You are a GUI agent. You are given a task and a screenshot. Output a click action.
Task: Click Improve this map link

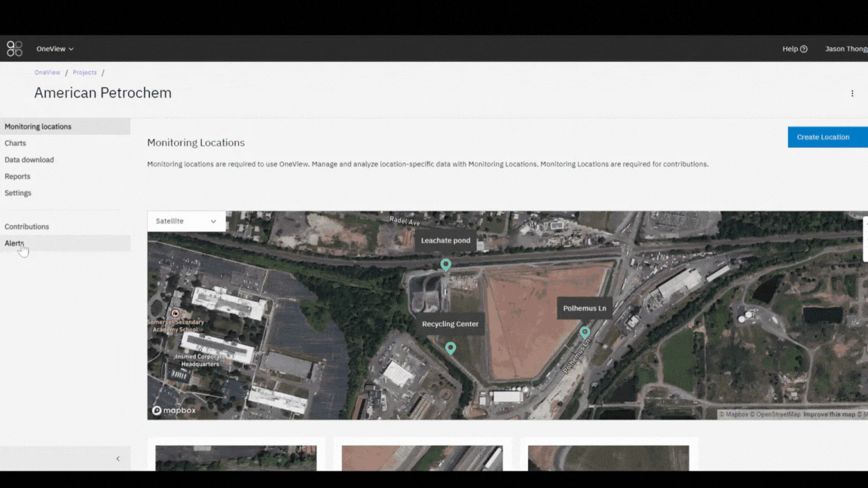[x=829, y=415]
